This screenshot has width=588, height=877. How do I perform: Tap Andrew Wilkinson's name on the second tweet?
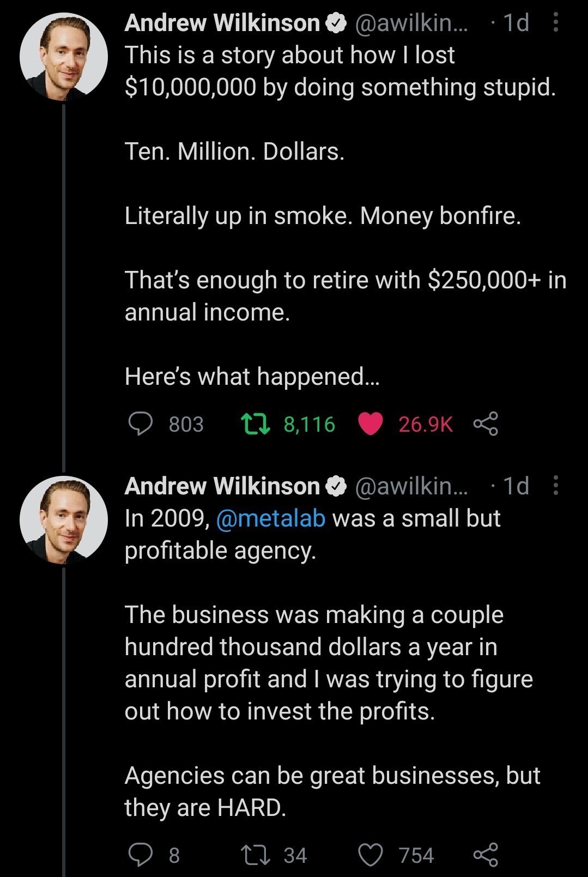click(222, 486)
